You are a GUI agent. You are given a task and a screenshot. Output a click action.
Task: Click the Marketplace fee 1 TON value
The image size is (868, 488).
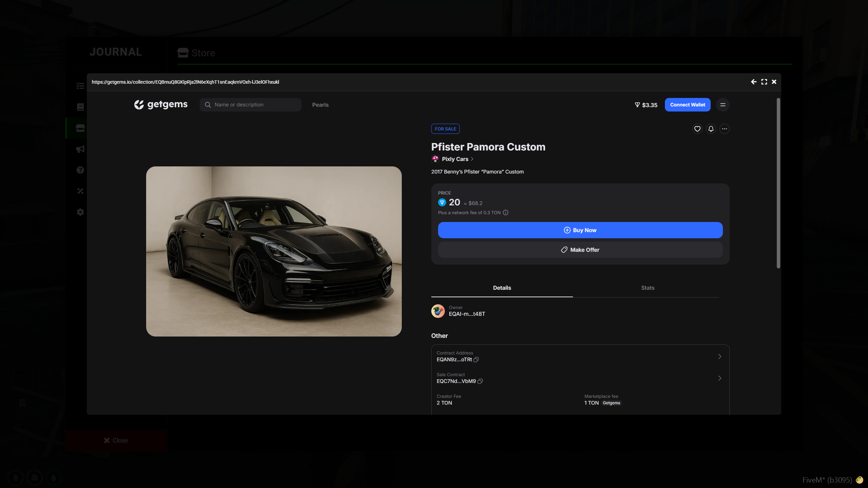click(x=591, y=403)
